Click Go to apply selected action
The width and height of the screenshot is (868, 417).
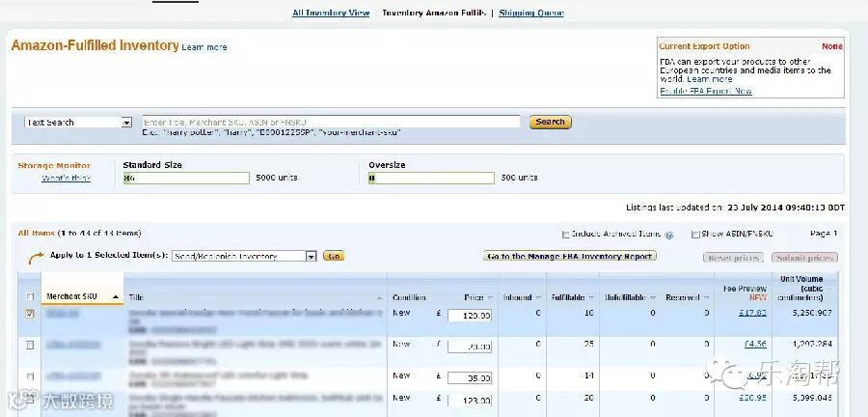(x=334, y=256)
